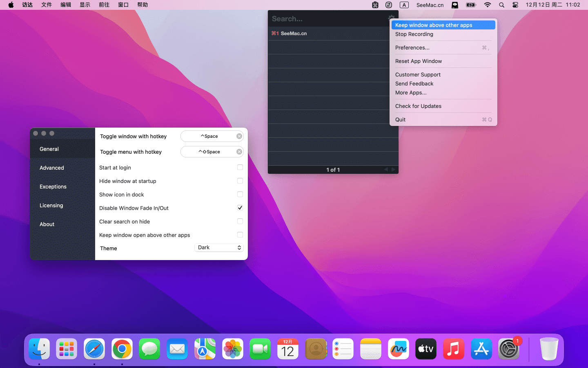Switch to the Advanced preferences tab
The width and height of the screenshot is (588, 368).
[x=52, y=168]
